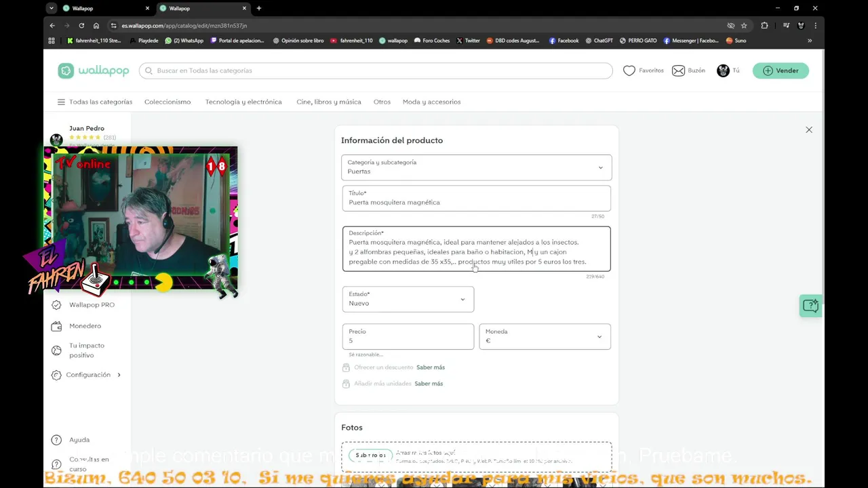This screenshot has width=868, height=488.
Task: Open PERRO GATO bookmark
Action: point(638,41)
